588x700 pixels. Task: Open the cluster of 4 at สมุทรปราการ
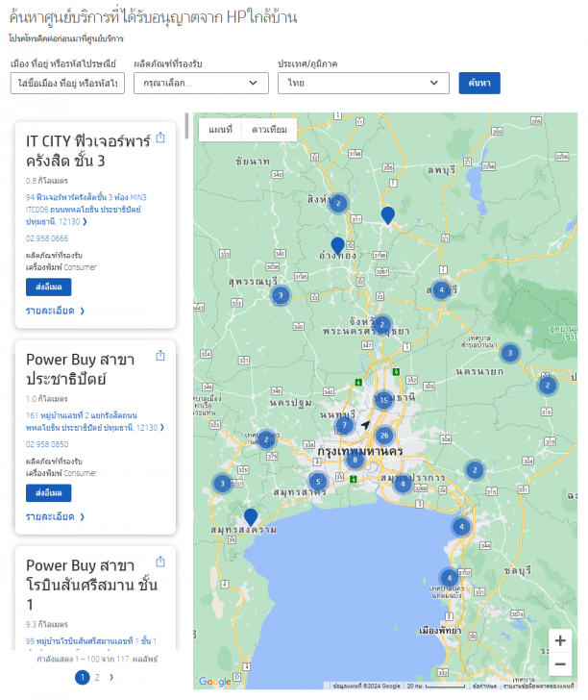(x=403, y=484)
